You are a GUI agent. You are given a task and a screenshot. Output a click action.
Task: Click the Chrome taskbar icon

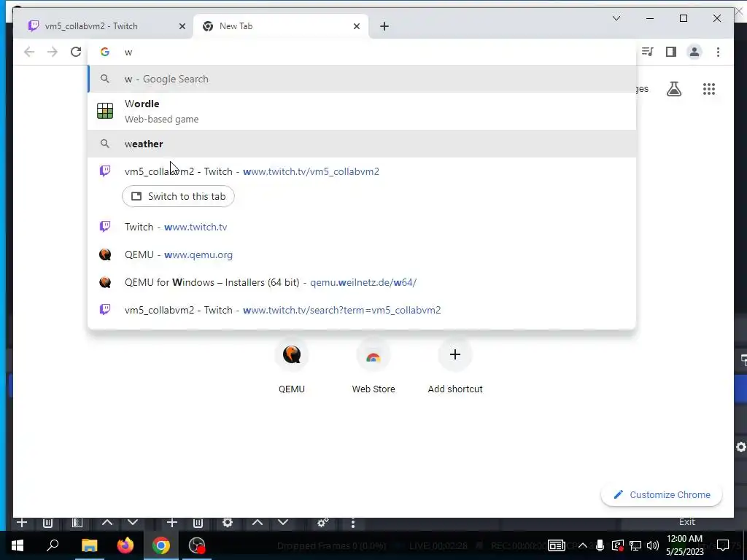(161, 545)
